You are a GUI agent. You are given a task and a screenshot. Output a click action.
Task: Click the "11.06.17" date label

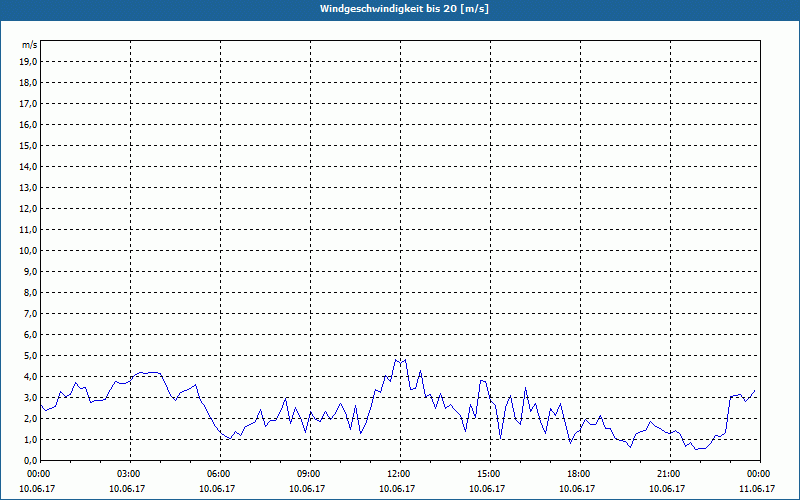pyautogui.click(x=757, y=488)
